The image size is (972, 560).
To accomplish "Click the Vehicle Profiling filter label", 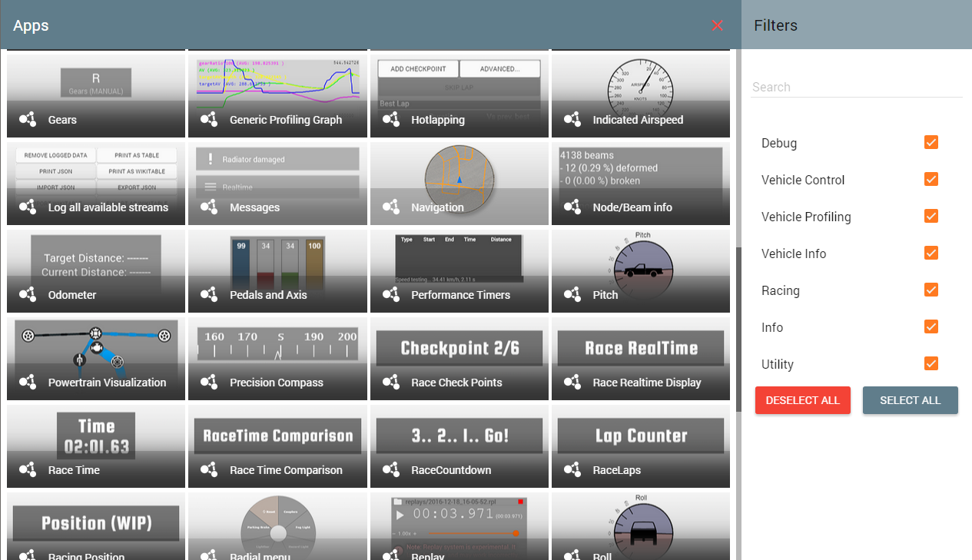I will 806,217.
